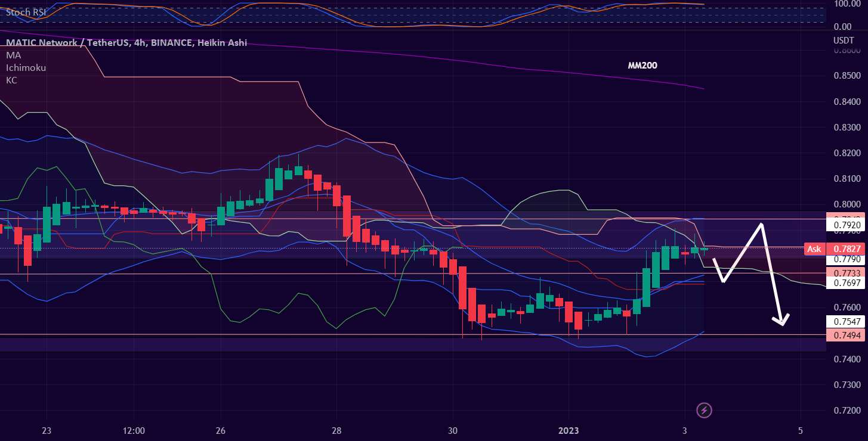Viewport: 868px width, 441px height.
Task: Click the 0.8200 price scale value
Action: point(846,153)
